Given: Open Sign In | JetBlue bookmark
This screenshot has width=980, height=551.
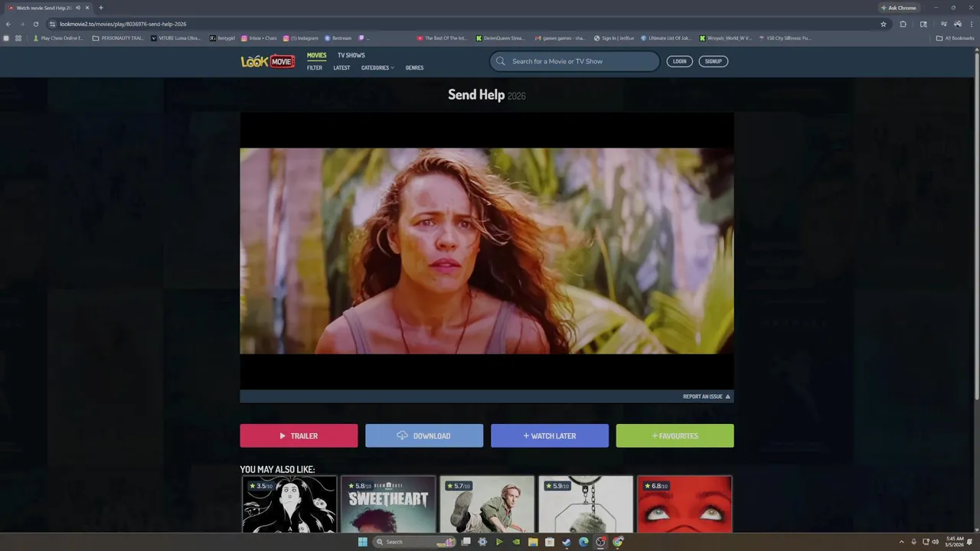Looking at the screenshot, I should pyautogui.click(x=614, y=37).
